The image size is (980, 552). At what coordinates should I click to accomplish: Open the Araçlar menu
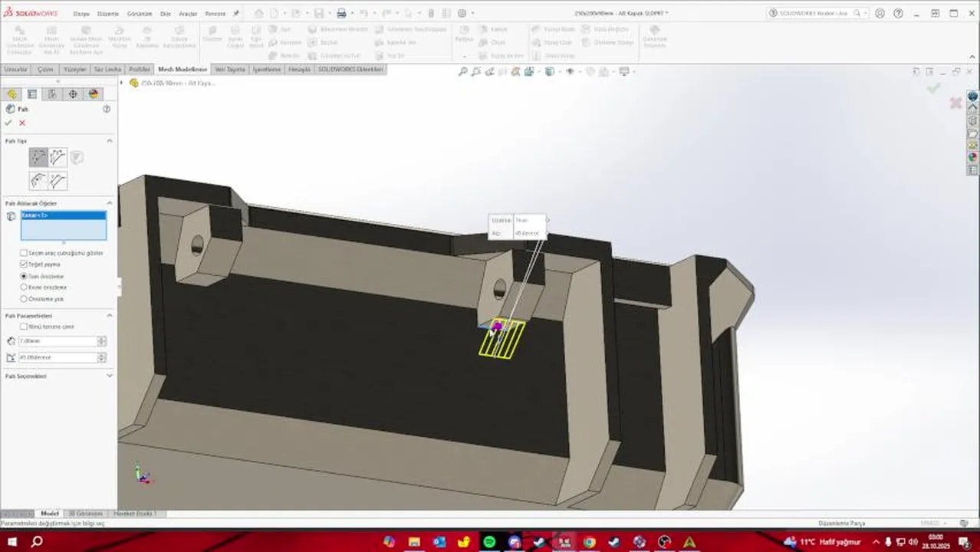tap(188, 14)
